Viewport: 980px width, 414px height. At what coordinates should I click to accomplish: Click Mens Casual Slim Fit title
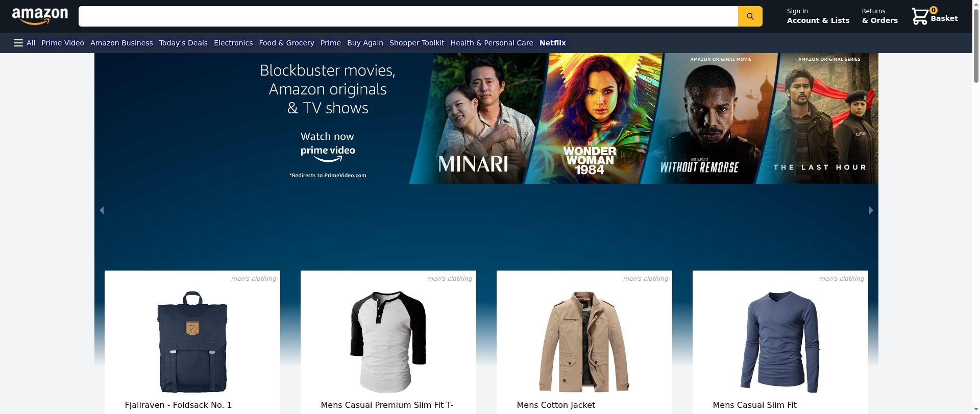tap(754, 405)
